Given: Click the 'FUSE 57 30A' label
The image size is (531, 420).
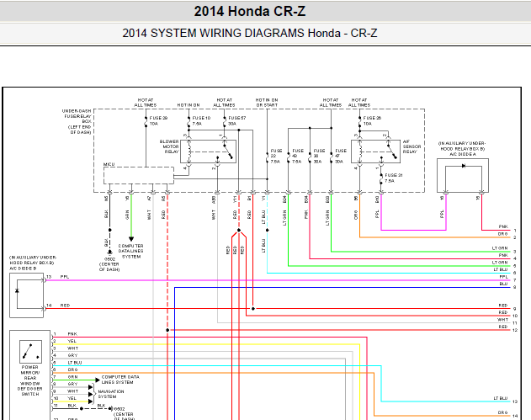Looking at the screenshot, I should click(x=237, y=121).
